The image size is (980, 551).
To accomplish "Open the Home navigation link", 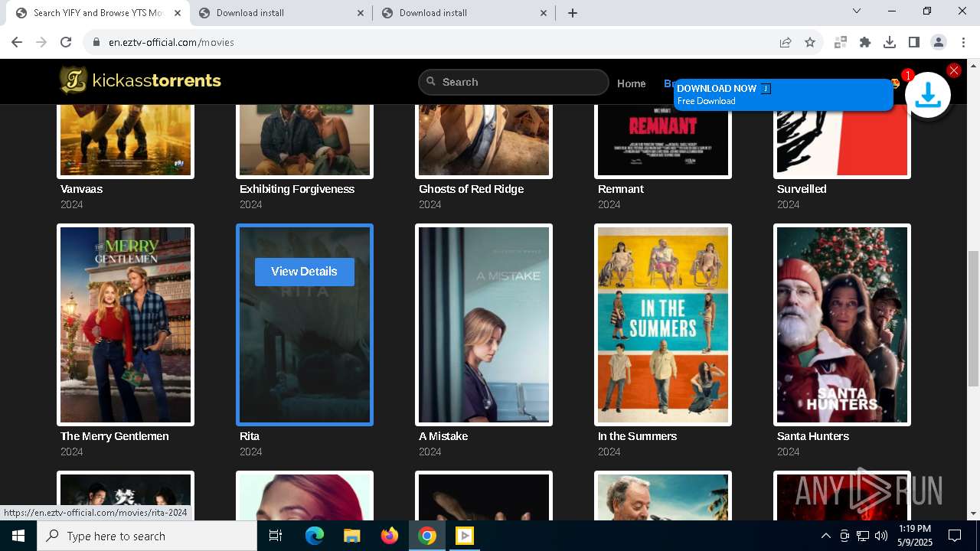I will [x=632, y=83].
